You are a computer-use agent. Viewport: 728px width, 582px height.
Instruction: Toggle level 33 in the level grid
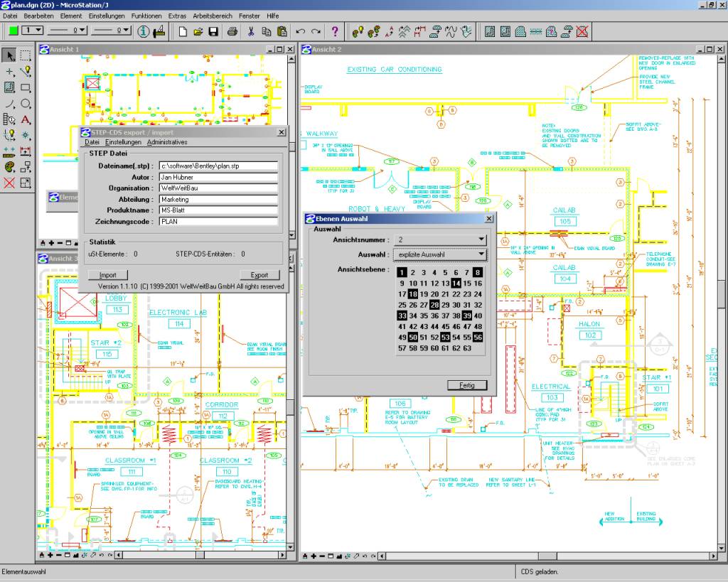pyautogui.click(x=402, y=316)
